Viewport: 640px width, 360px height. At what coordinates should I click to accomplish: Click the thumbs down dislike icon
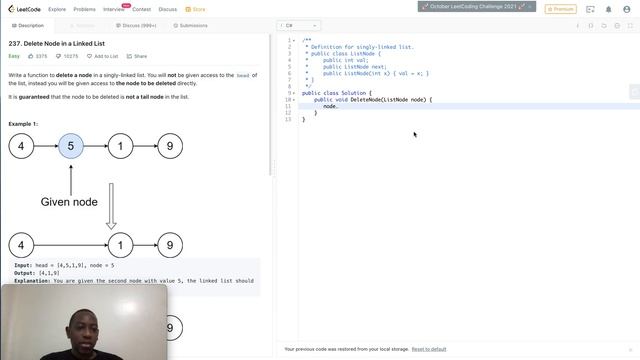tap(58, 56)
